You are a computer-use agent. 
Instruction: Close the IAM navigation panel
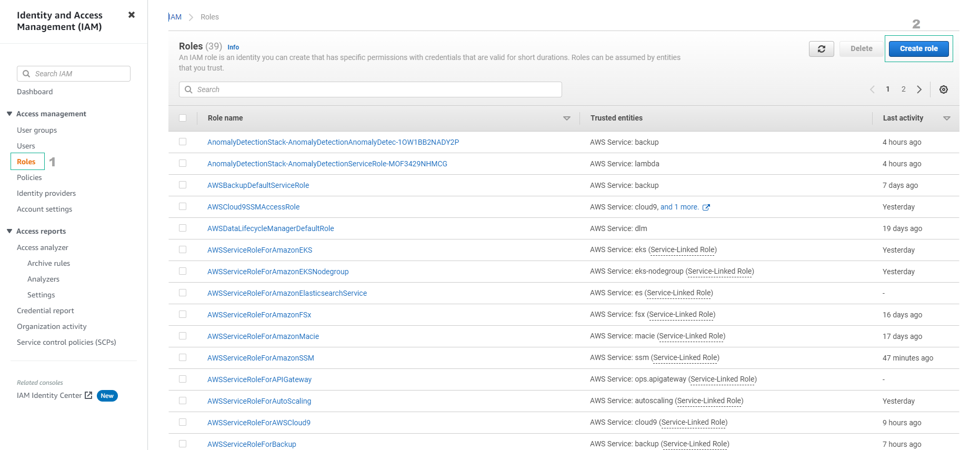[132, 15]
